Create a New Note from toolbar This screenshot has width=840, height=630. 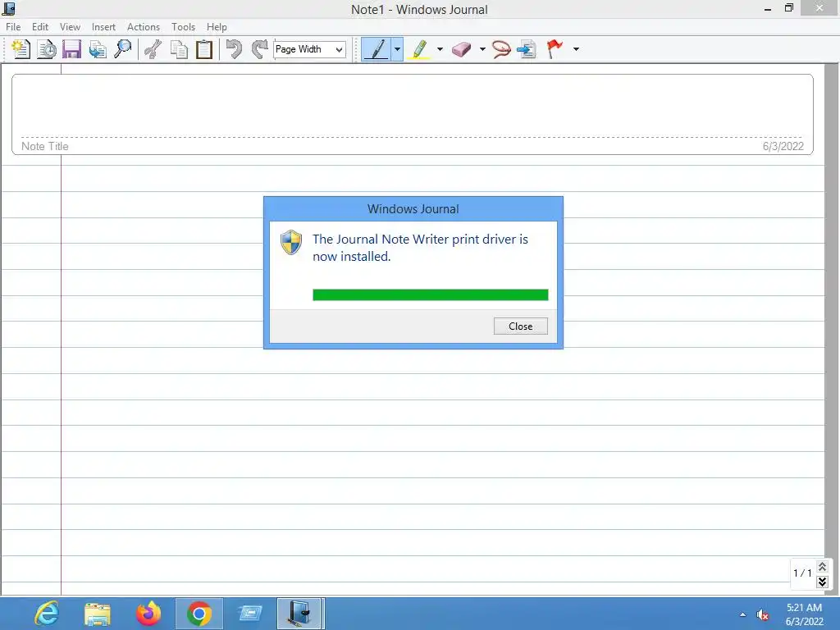coord(21,49)
